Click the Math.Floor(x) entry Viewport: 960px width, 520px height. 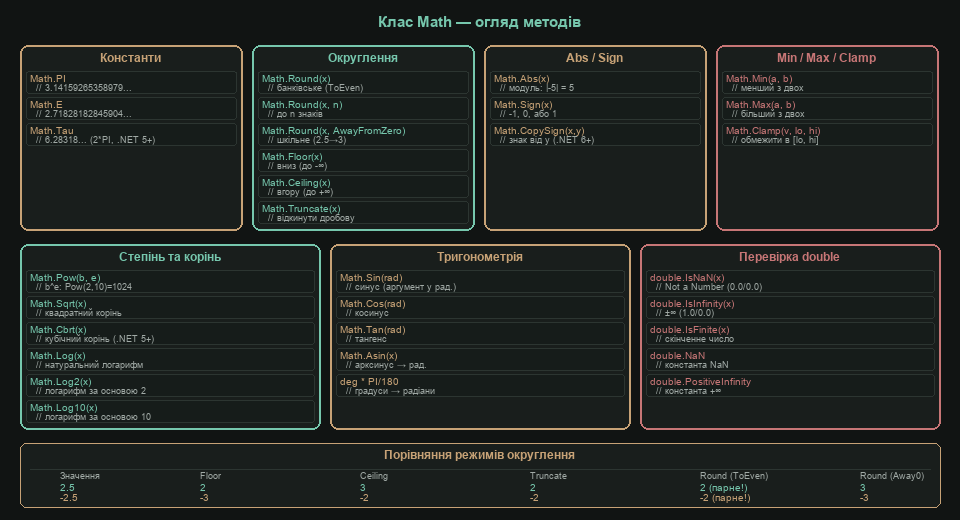coord(364,161)
